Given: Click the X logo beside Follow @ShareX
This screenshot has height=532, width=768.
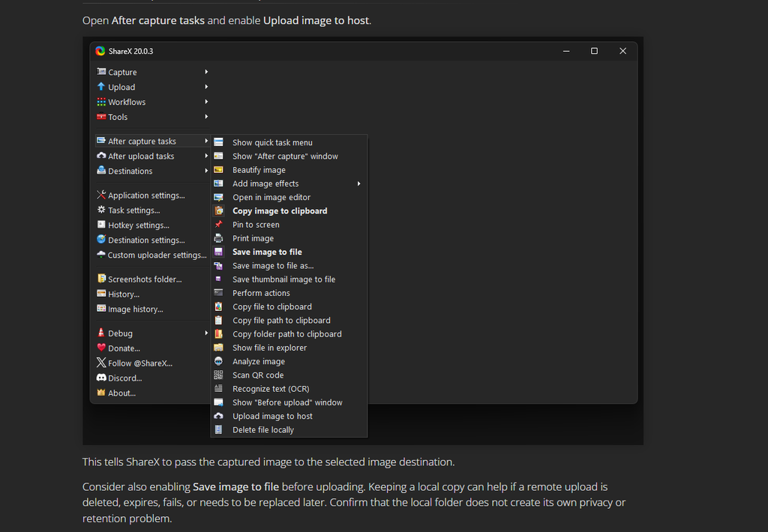Looking at the screenshot, I should [x=101, y=363].
